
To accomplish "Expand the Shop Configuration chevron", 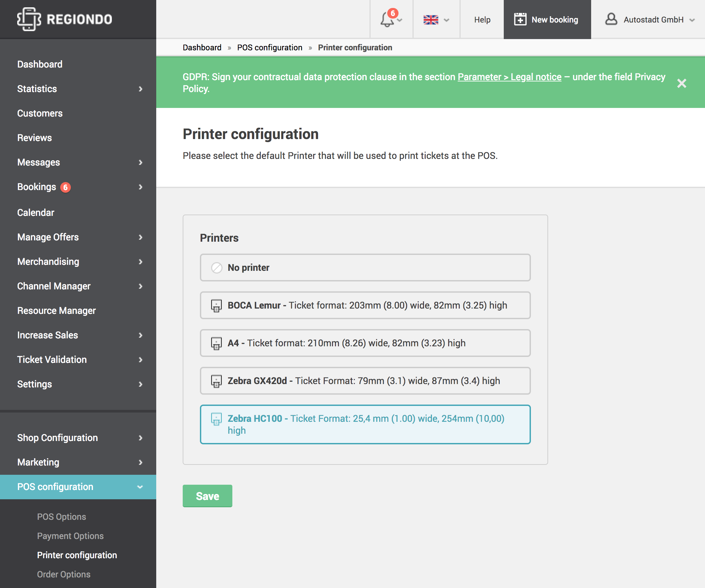I will click(x=140, y=438).
